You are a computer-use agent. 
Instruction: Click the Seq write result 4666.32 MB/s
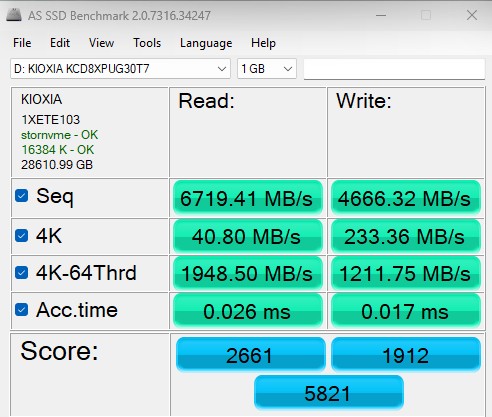405,198
